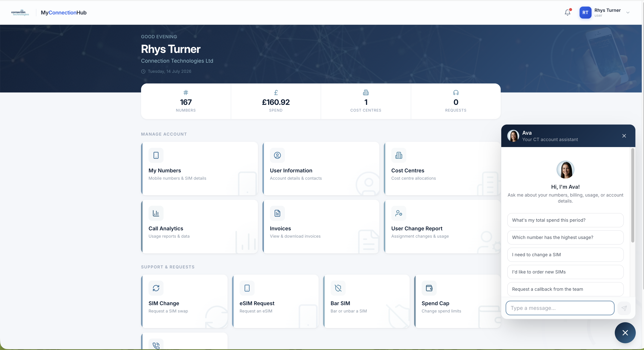
Task: Click the building icon above Cost Centres stat
Action: (366, 93)
